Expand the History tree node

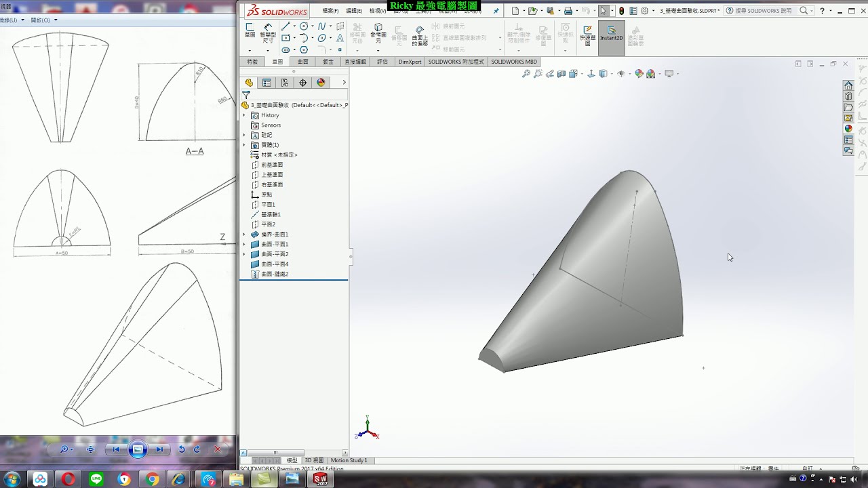click(x=244, y=115)
